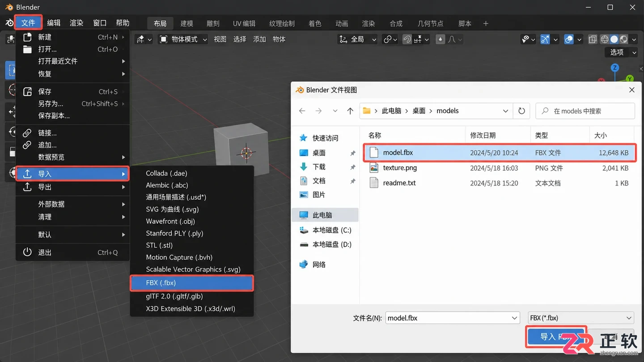Viewport: 644px width, 362px height.
Task: Switch to material preview shading
Action: [x=623, y=39]
